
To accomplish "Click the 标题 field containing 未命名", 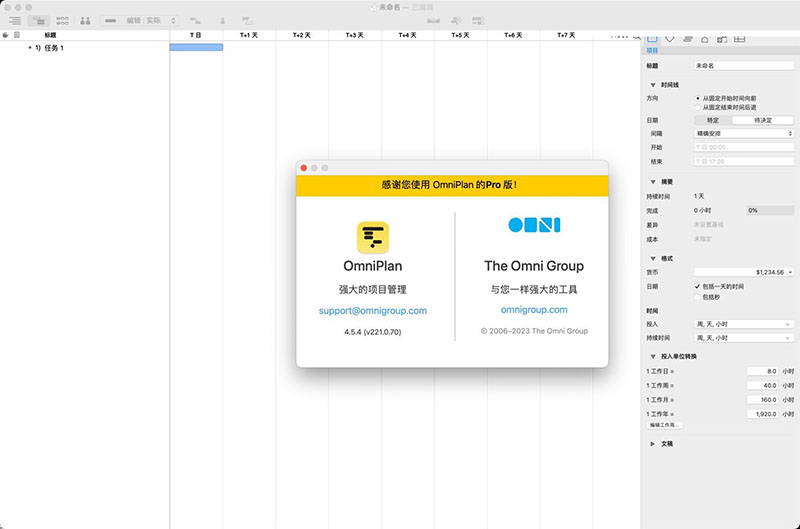I will (x=744, y=66).
